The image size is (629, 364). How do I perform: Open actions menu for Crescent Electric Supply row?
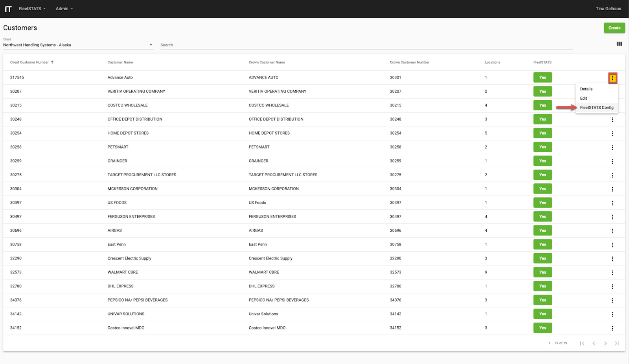(x=612, y=259)
